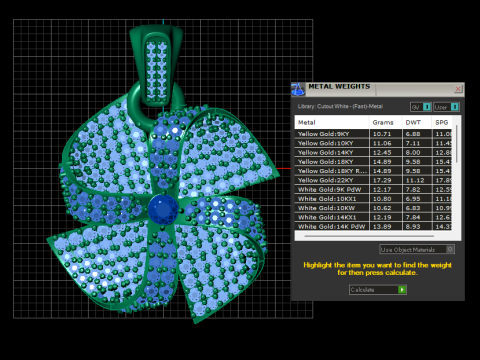Image resolution: width=480 pixels, height=360 pixels.
Task: Click the Calculate button
Action: (x=378, y=290)
